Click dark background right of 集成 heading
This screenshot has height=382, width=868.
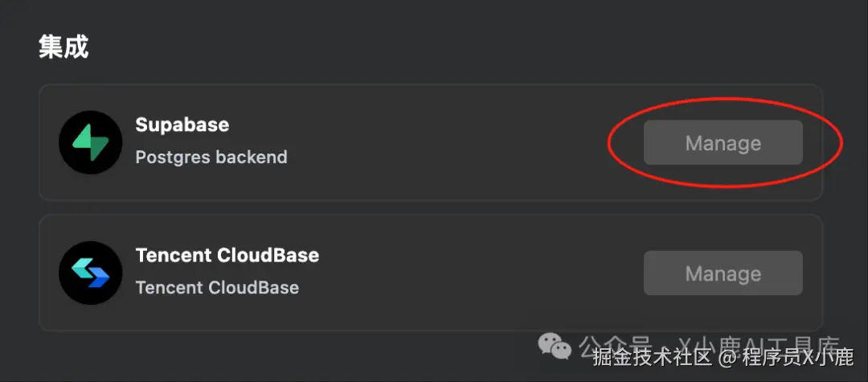402,47
